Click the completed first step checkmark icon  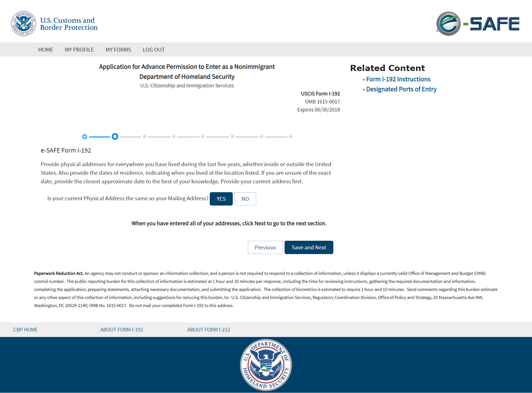pos(85,136)
